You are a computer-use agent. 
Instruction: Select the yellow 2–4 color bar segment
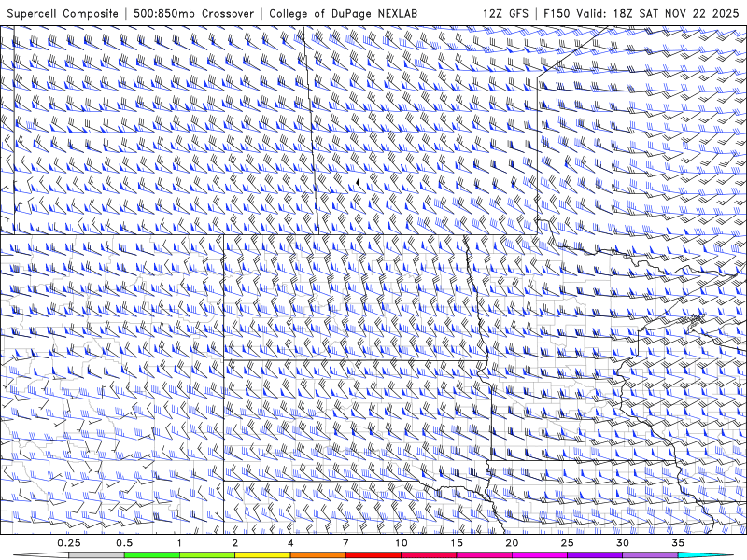[262, 555]
